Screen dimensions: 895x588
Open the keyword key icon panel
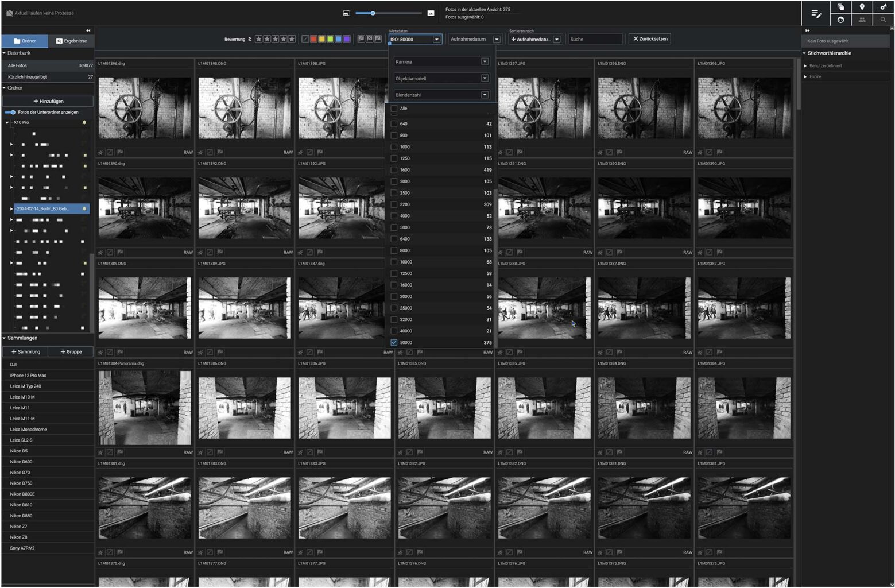point(883,7)
